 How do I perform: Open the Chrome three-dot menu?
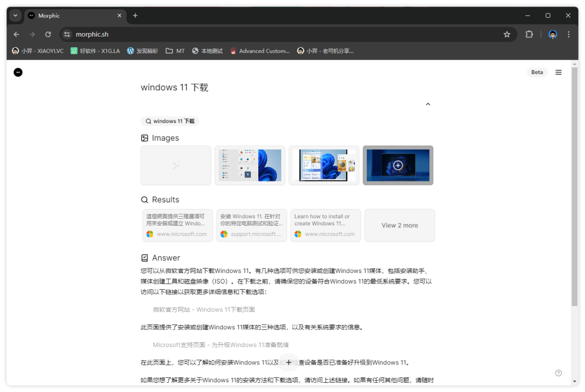coord(569,34)
